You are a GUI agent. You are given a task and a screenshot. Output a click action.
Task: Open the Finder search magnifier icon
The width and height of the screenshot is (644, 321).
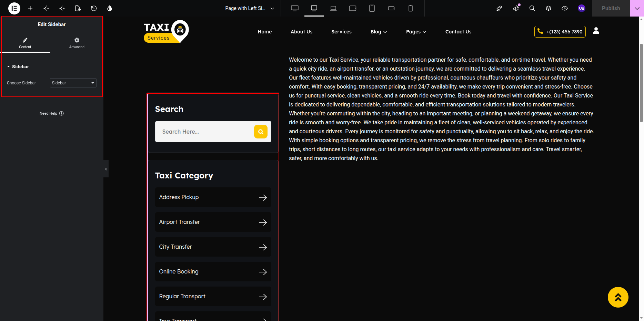click(x=532, y=8)
